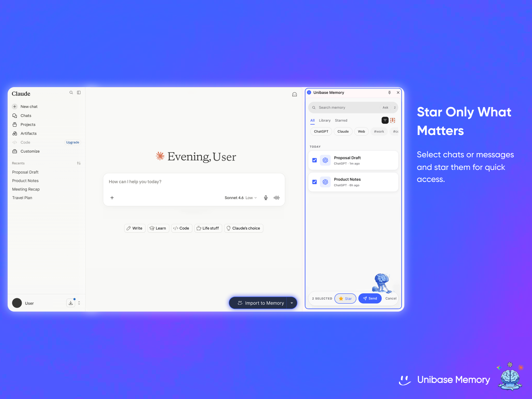Star the selected memories
Screen dimensions: 532x399
[345, 299]
